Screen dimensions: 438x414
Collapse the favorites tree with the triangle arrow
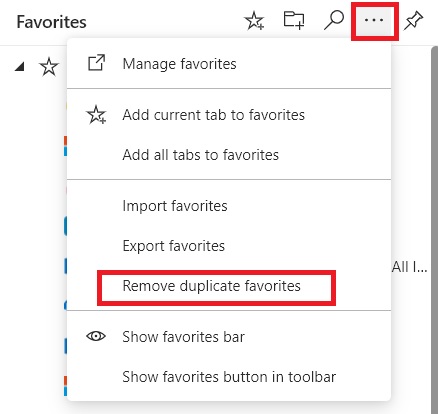20,67
